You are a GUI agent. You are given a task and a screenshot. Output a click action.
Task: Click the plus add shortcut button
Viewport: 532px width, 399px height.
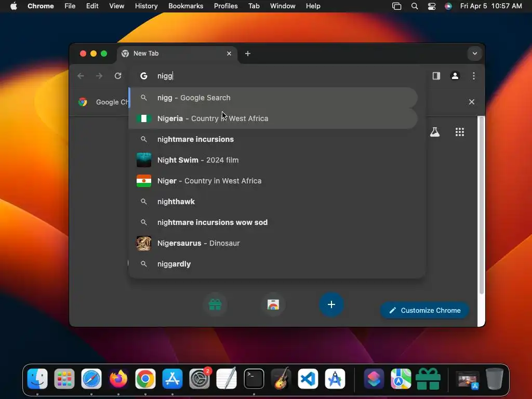coord(331,304)
